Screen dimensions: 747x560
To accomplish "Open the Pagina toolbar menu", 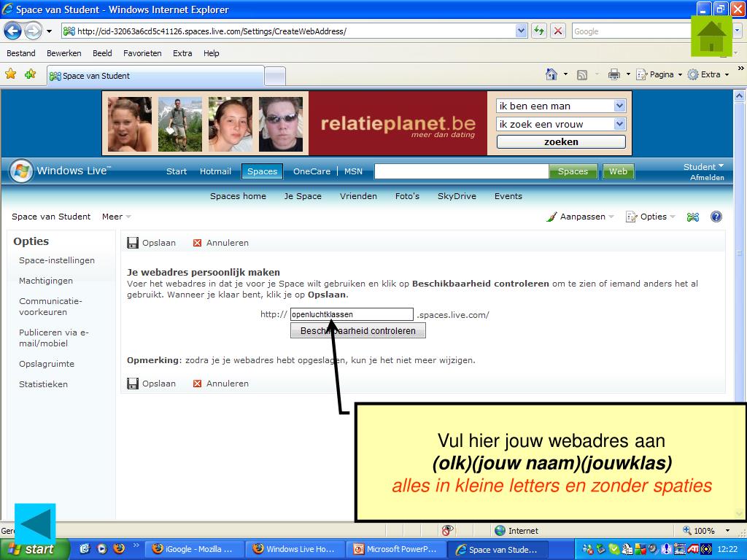I will (659, 75).
